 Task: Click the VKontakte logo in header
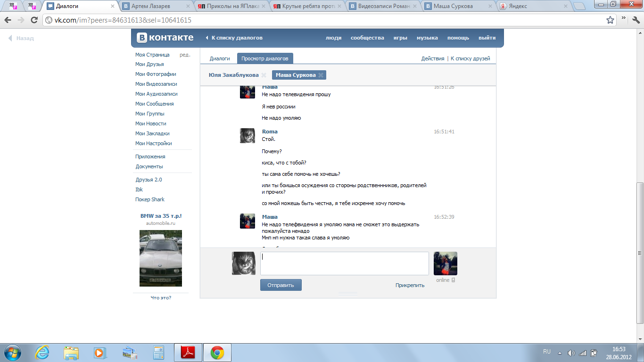(x=165, y=38)
